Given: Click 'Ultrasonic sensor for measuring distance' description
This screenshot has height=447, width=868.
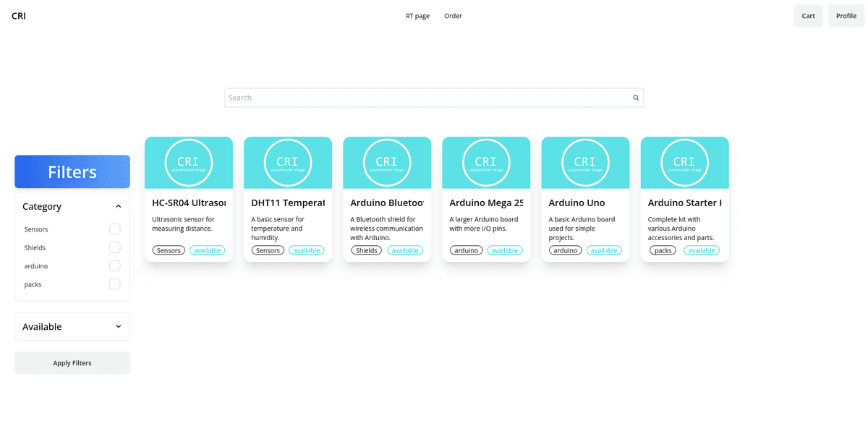Looking at the screenshot, I should 184,223.
